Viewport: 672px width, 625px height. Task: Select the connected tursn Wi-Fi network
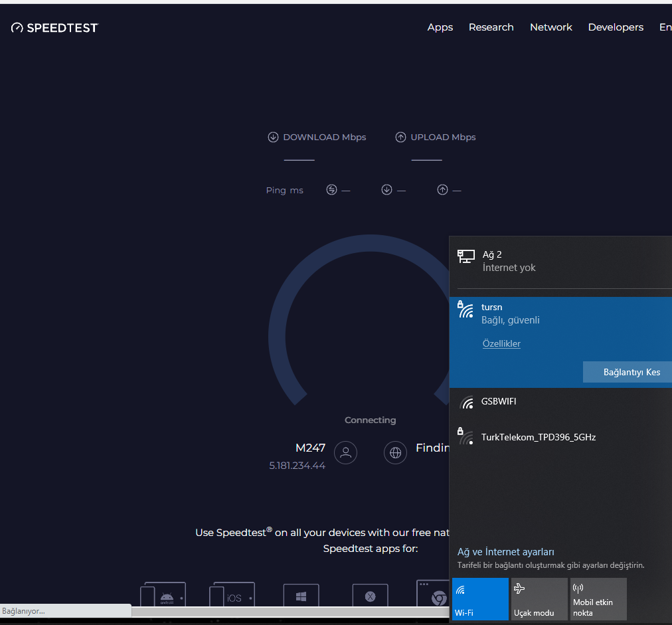click(x=560, y=342)
